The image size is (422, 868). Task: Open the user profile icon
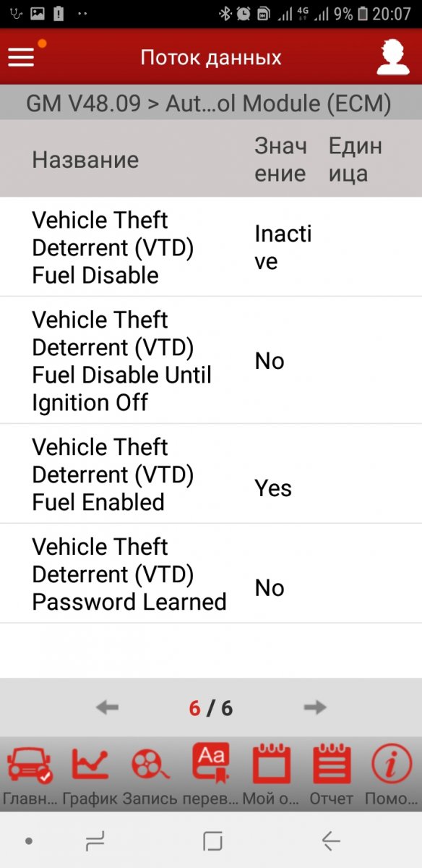click(x=392, y=57)
